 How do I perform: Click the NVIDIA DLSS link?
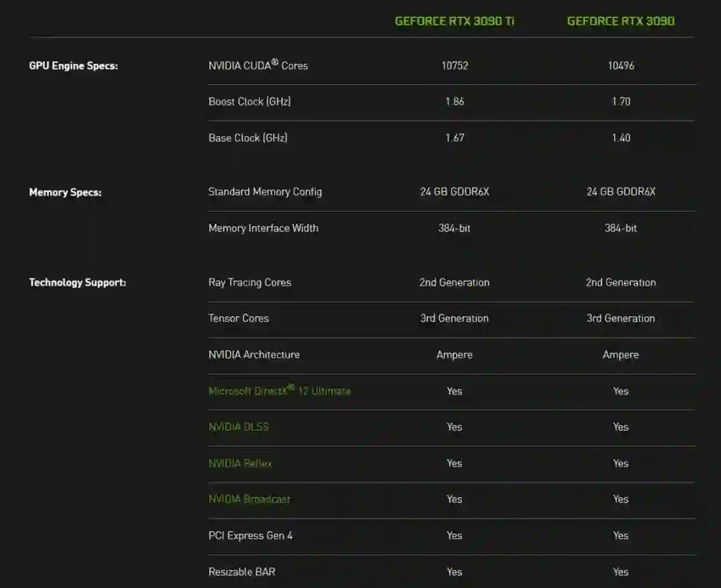click(238, 427)
